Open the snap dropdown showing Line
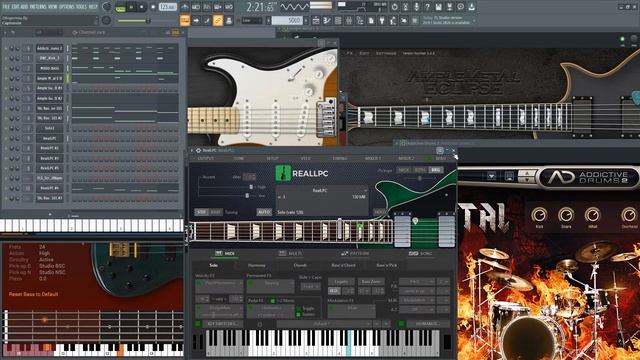Image resolution: width=640 pixels, height=360 pixels. (252, 20)
